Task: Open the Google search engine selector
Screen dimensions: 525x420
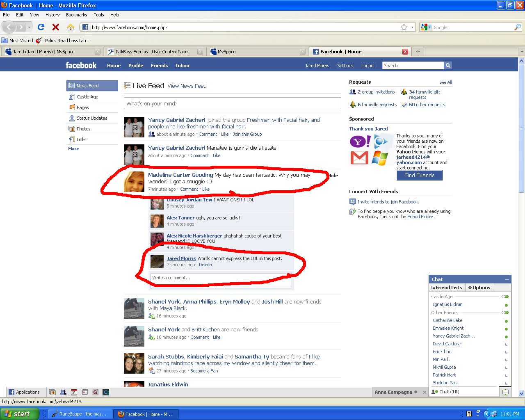Action: click(x=427, y=27)
